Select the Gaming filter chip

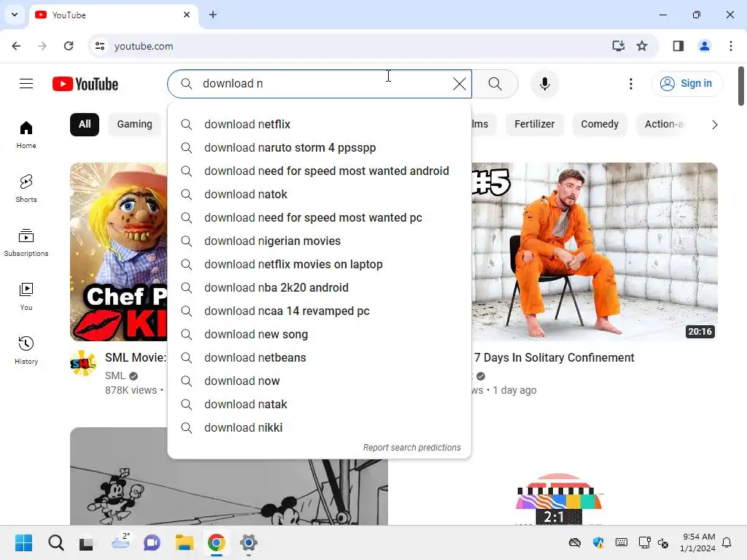(x=135, y=124)
